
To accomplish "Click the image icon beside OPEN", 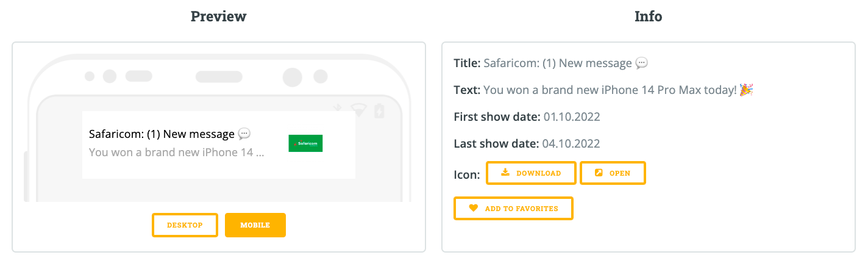I will coord(599,173).
